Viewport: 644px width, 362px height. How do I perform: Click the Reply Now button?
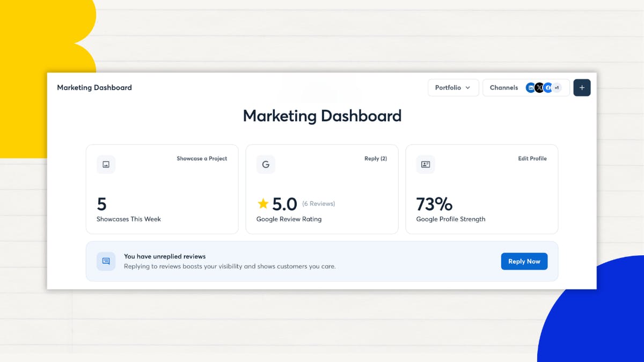click(x=524, y=261)
